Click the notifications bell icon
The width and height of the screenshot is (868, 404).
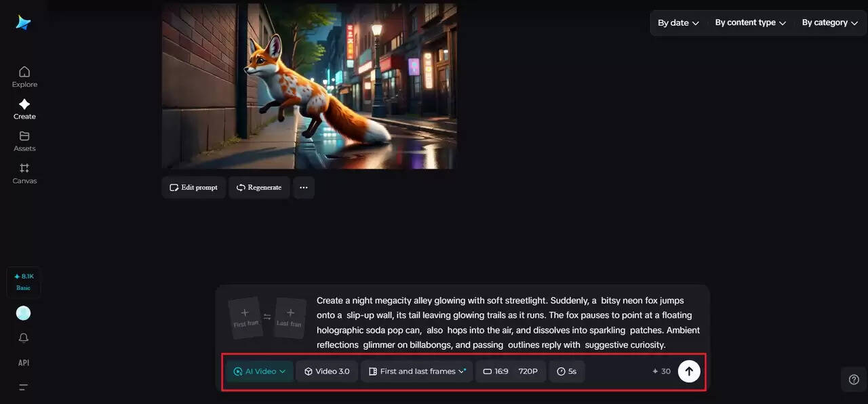click(x=24, y=338)
